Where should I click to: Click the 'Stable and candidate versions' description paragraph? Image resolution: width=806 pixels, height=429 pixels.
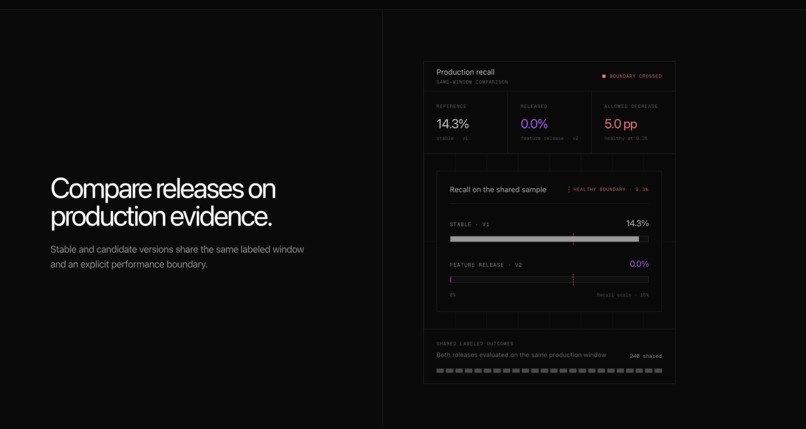(x=177, y=257)
